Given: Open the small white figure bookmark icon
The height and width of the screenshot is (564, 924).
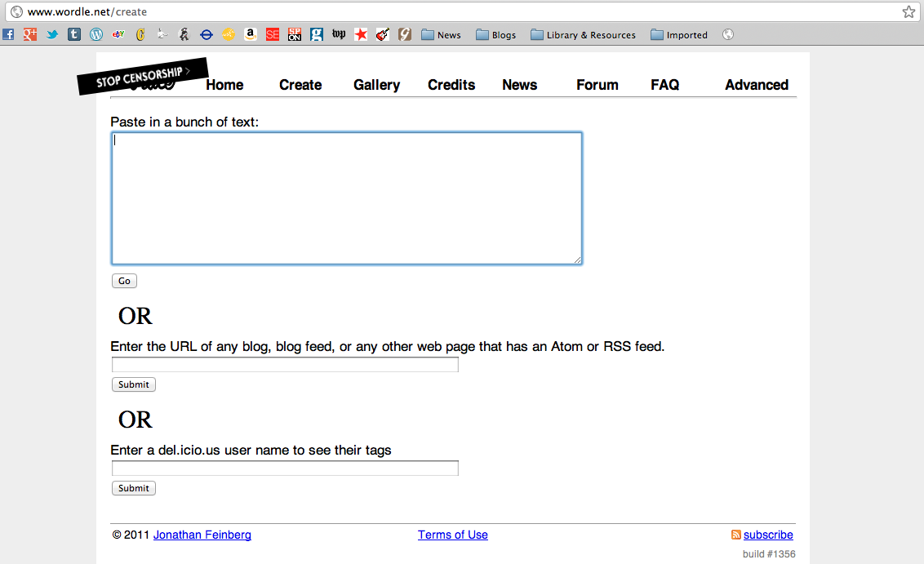Looking at the screenshot, I should pos(162,35).
